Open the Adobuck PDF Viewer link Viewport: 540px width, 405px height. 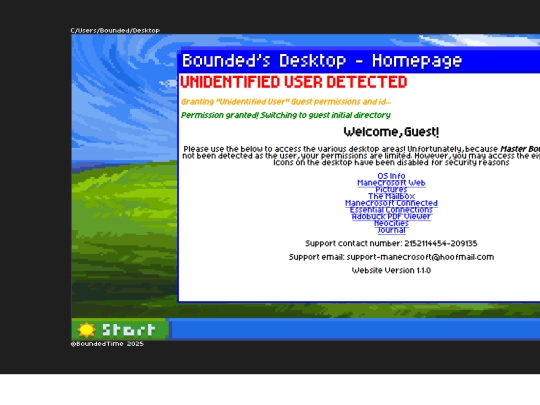(391, 217)
